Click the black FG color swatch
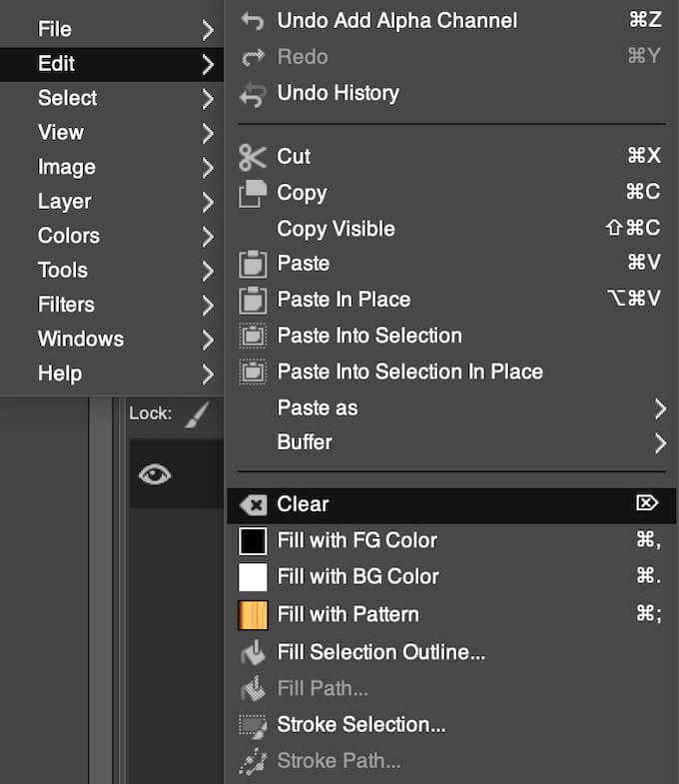The height and width of the screenshot is (784, 679). [253, 541]
